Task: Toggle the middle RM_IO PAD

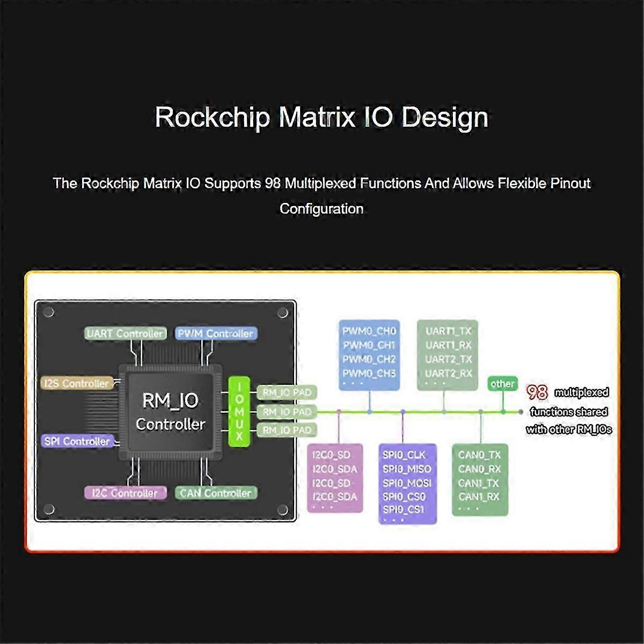Action: [x=287, y=412]
